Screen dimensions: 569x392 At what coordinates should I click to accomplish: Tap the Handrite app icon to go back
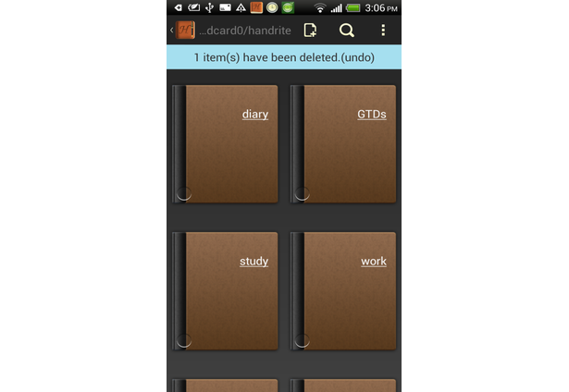[x=185, y=31]
